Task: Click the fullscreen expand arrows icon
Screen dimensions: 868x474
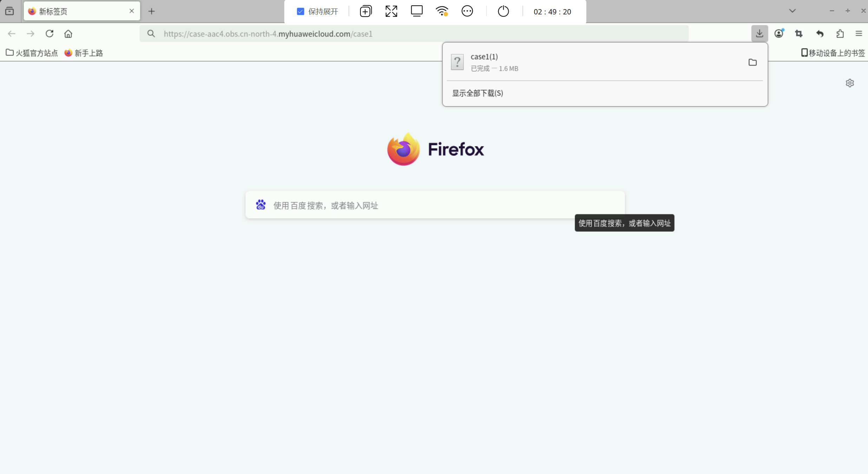Action: coord(391,11)
